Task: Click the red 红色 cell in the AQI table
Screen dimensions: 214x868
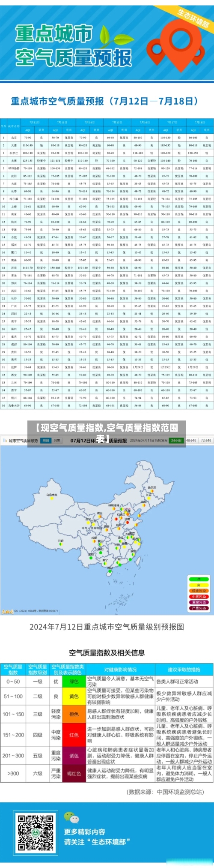Action: [74, 735]
